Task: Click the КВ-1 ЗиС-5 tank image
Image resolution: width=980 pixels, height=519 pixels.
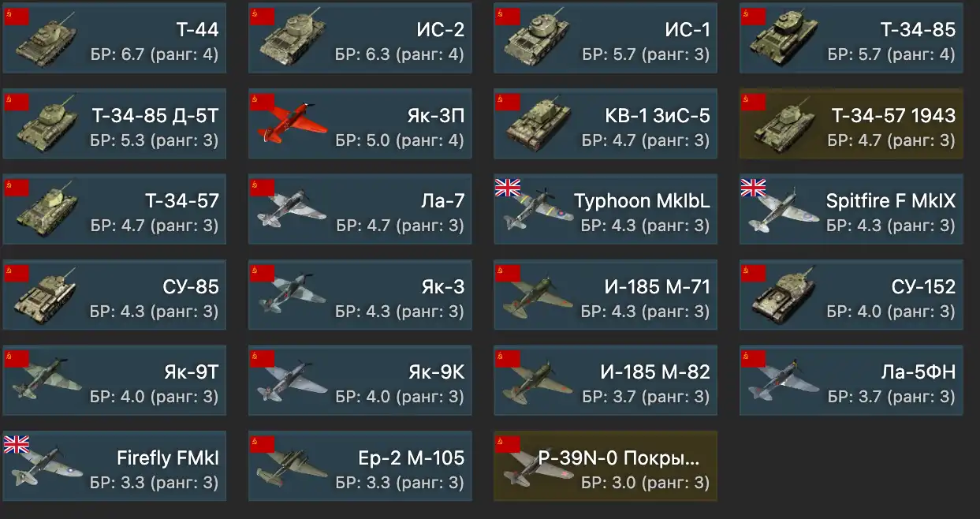Action: pos(538,124)
